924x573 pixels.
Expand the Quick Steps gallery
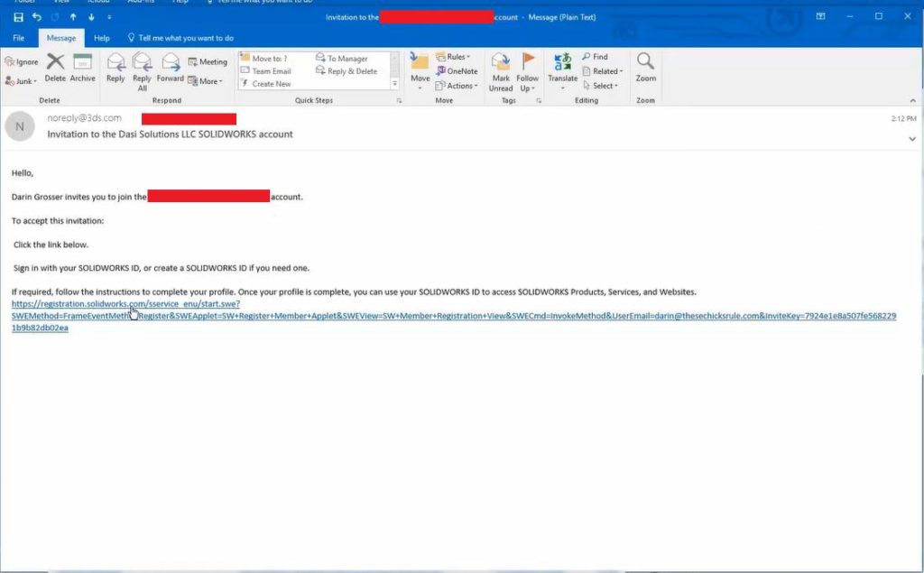click(395, 84)
